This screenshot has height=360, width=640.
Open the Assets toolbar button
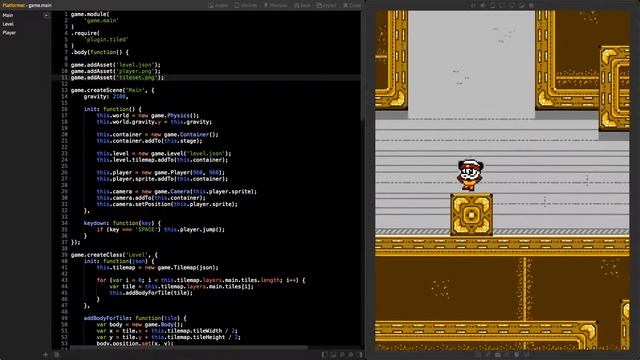(x=219, y=5)
